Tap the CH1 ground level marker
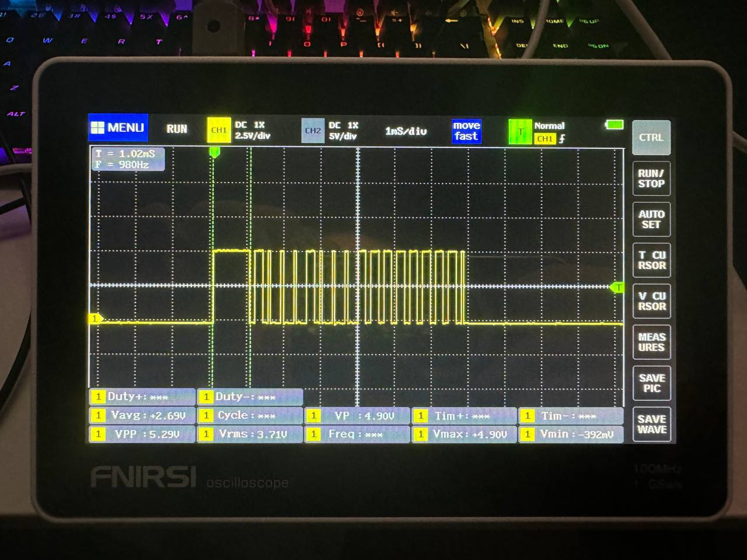 point(95,318)
